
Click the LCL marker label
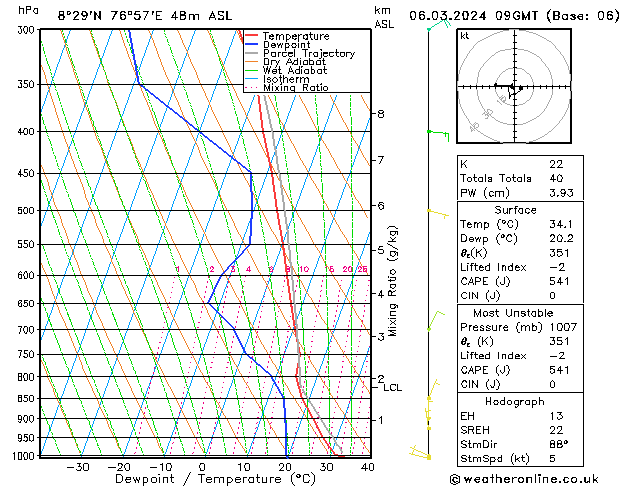392,388
